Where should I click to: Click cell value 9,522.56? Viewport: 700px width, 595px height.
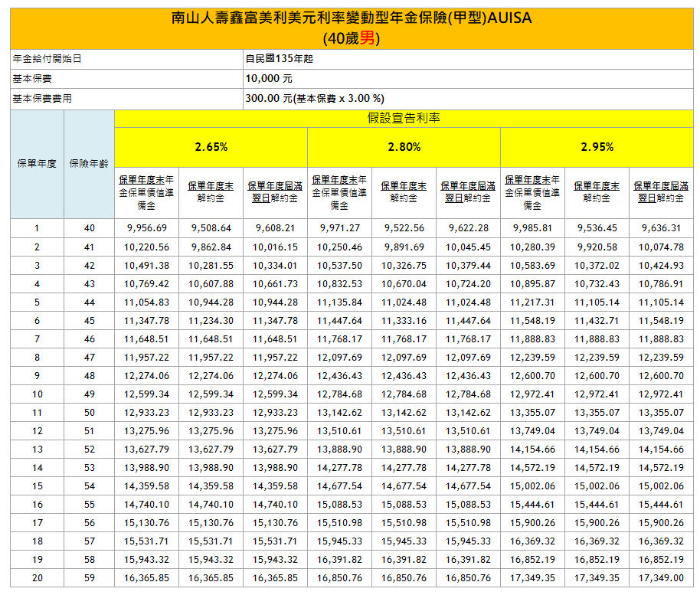tap(404, 228)
